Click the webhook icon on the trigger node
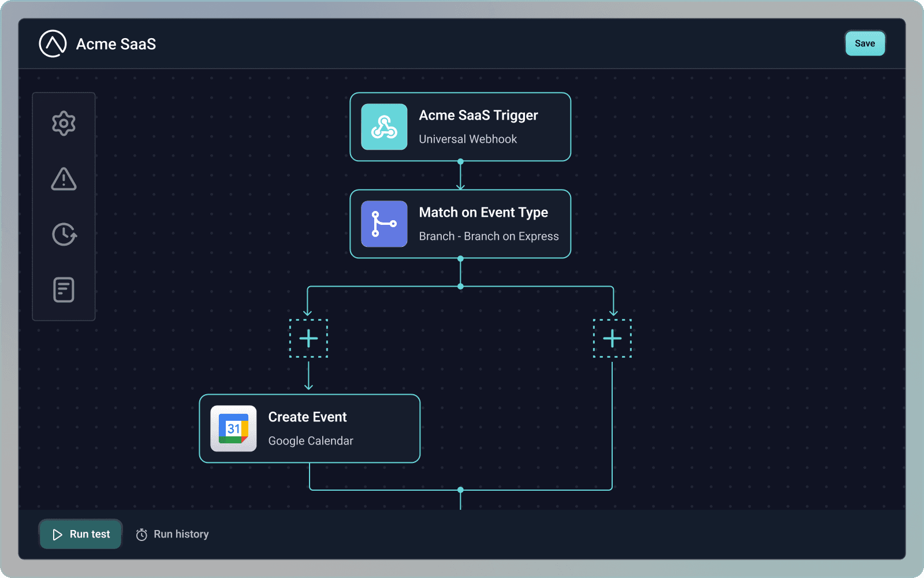Screen dimensions: 924x578 coord(384,127)
